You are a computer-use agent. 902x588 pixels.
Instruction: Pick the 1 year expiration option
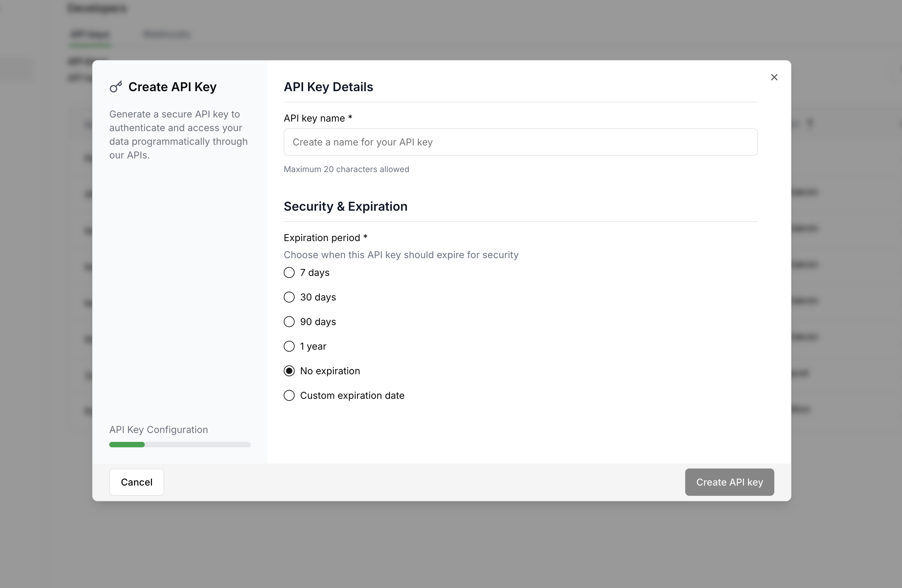(x=289, y=347)
